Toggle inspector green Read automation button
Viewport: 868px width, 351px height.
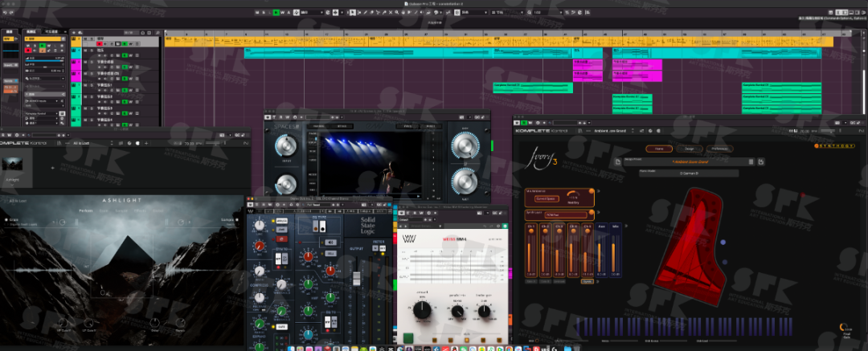[43, 46]
